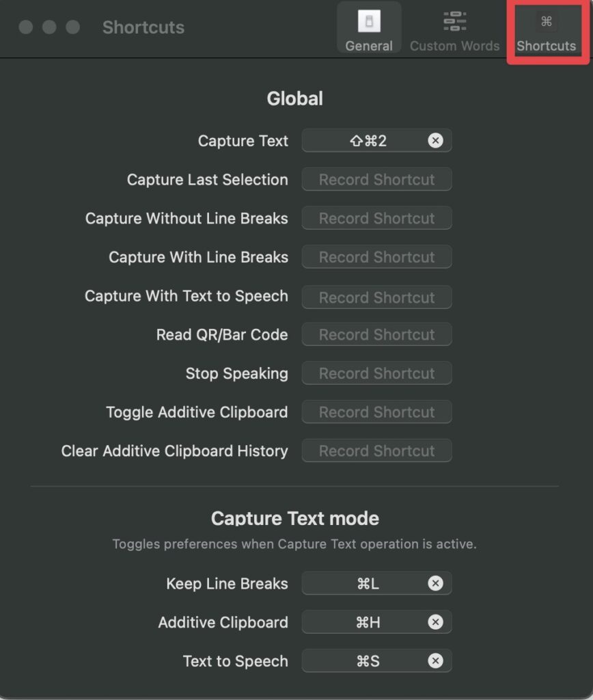Record shortcut for Capture Last Selection
This screenshot has width=593, height=700.
[x=376, y=180]
